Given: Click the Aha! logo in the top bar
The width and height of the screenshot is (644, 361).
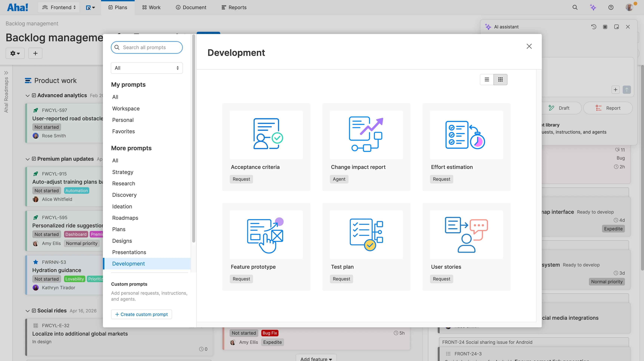Looking at the screenshot, I should point(17,7).
